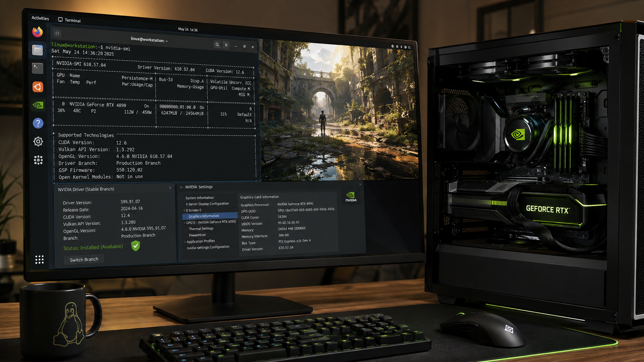Viewport: 644px width, 362px height.
Task: Click the CUDA Cores value 16384
Action: [x=282, y=217]
